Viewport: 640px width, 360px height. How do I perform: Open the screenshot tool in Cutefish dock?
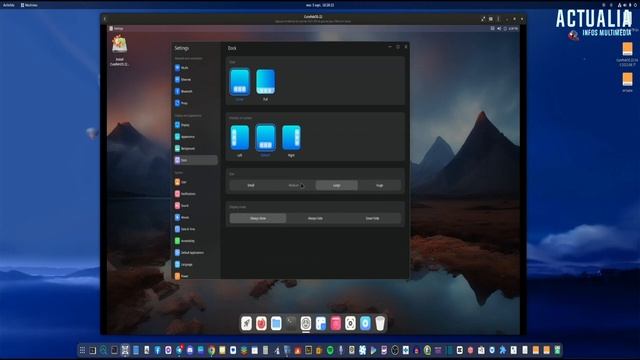(350, 323)
